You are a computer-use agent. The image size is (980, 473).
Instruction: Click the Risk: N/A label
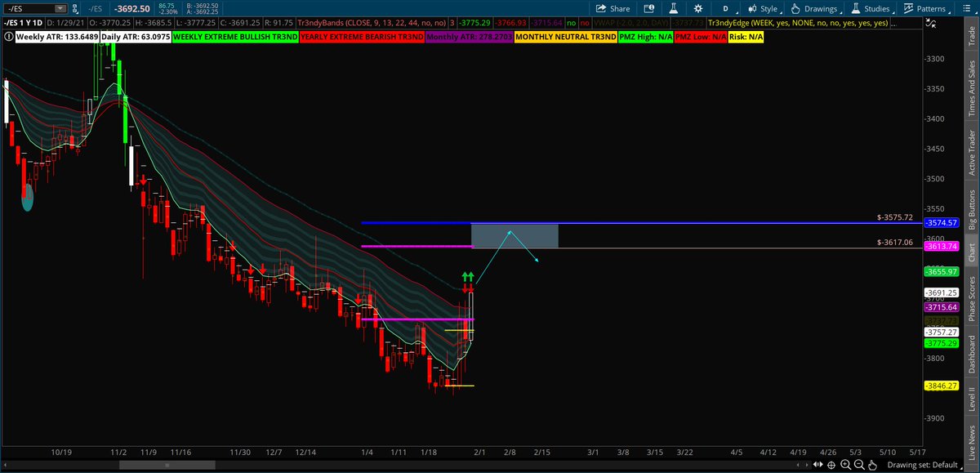click(746, 38)
